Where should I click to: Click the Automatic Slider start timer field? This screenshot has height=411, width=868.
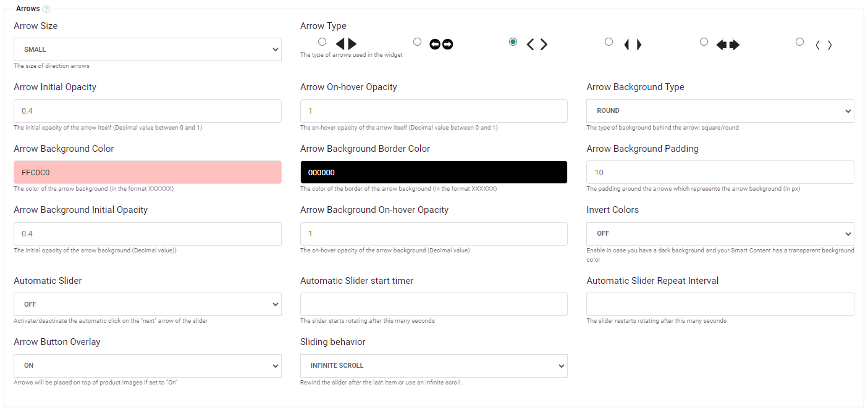(x=433, y=304)
